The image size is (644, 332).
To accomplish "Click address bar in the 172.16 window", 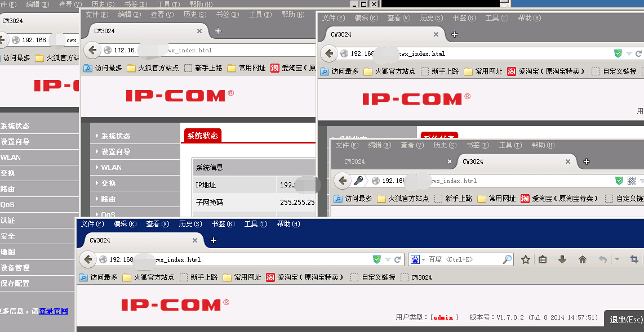I will [210, 50].
